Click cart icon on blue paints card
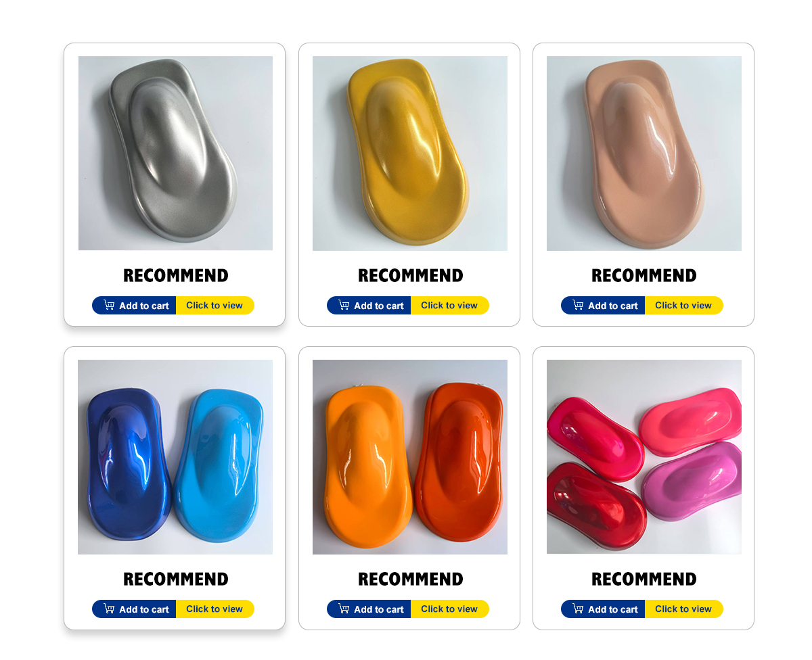The width and height of the screenshot is (812, 660). [x=109, y=609]
